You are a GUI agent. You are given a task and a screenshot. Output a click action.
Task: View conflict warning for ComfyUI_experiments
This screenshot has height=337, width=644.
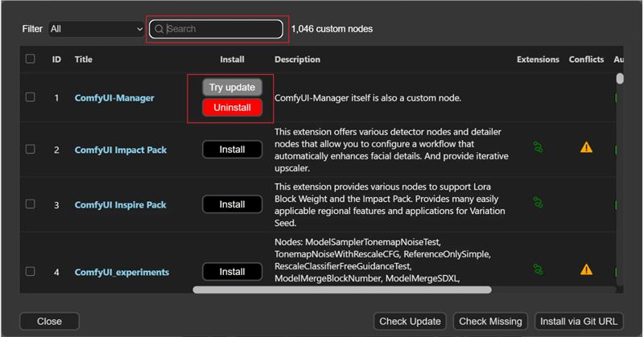(x=587, y=269)
